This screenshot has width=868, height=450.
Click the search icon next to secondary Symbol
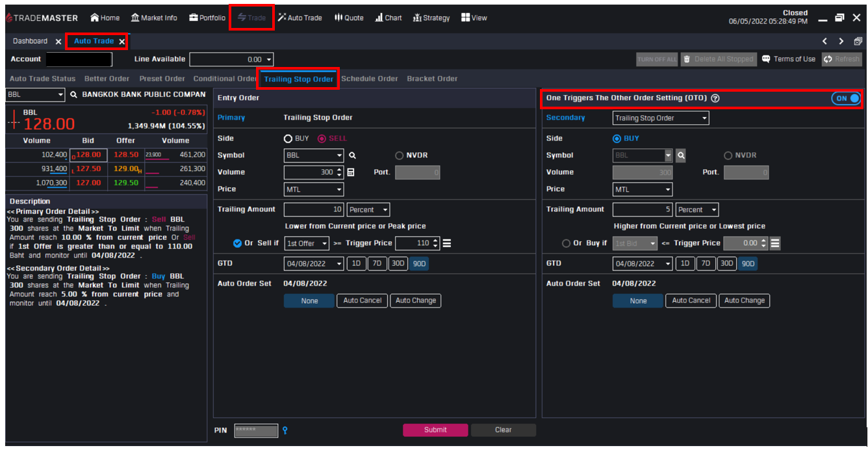[x=681, y=155]
